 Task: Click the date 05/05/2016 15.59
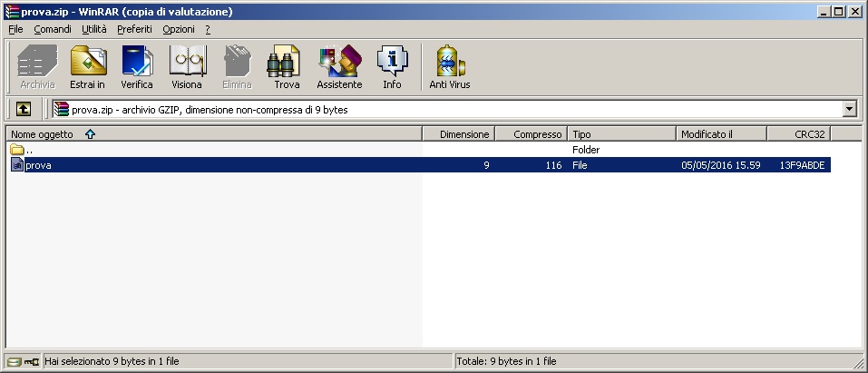coord(721,165)
